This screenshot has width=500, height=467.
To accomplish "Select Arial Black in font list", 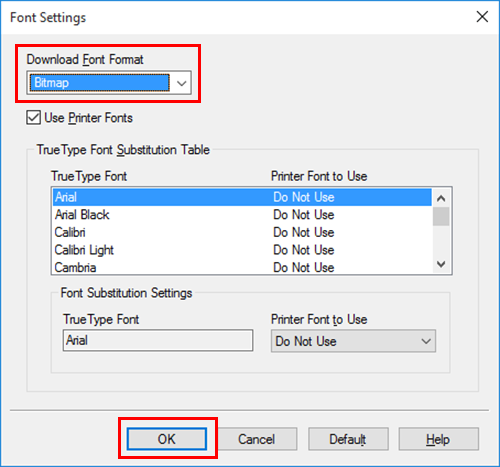I will 242,215.
